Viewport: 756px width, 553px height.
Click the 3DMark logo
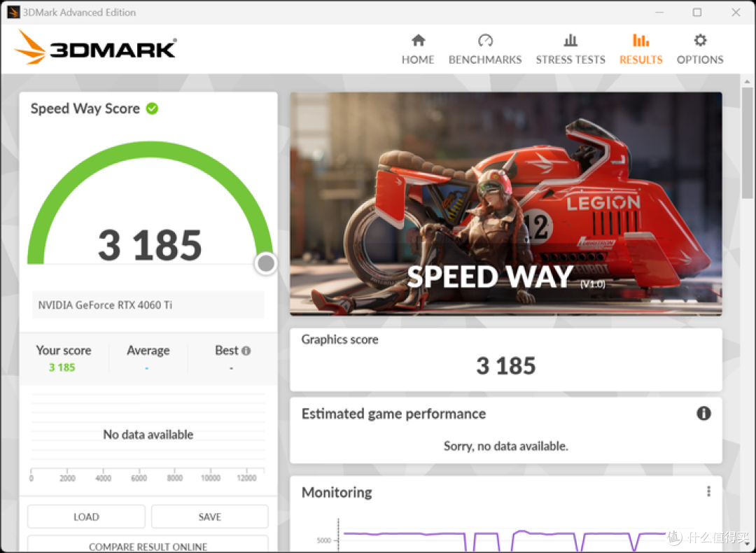95,47
